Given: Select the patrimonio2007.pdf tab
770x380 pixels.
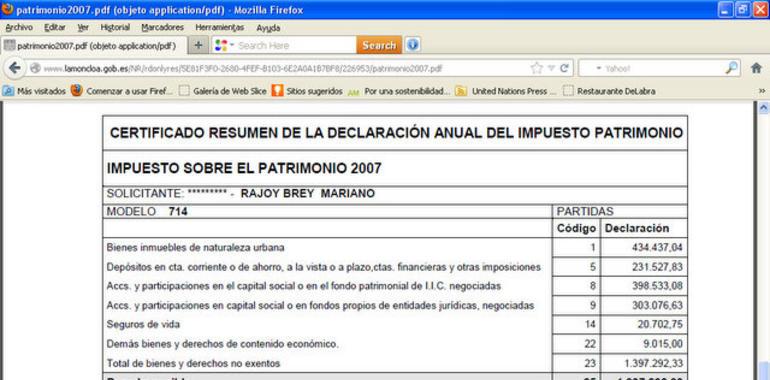Looking at the screenshot, I should tap(94, 46).
